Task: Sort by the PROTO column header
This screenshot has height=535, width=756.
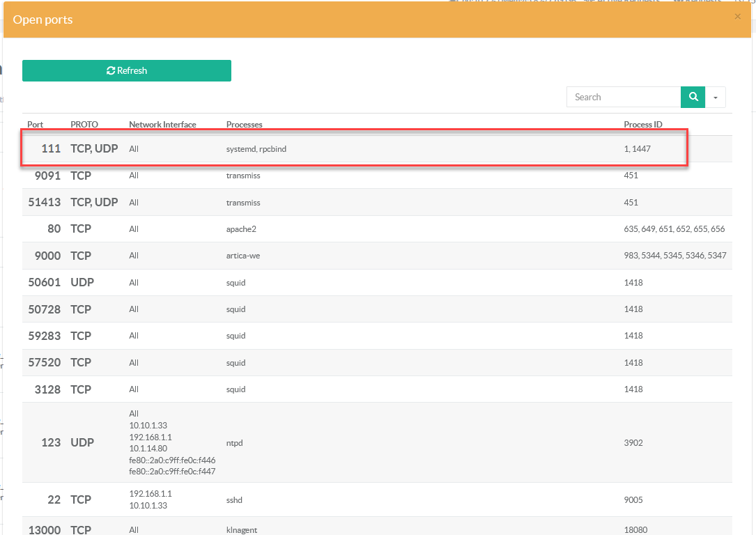Action: point(84,125)
